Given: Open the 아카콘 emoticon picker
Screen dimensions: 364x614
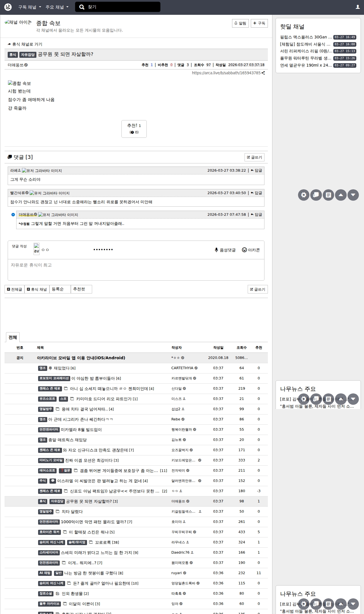Looking at the screenshot, I should [x=251, y=250].
